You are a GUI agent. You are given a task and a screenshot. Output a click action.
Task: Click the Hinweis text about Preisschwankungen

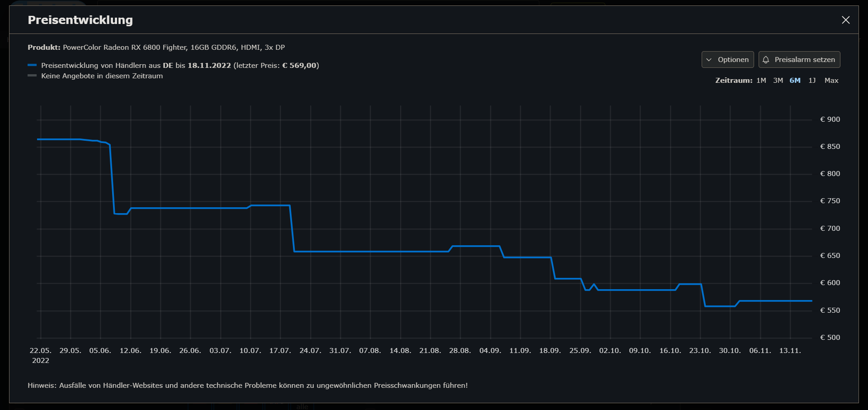tap(248, 386)
